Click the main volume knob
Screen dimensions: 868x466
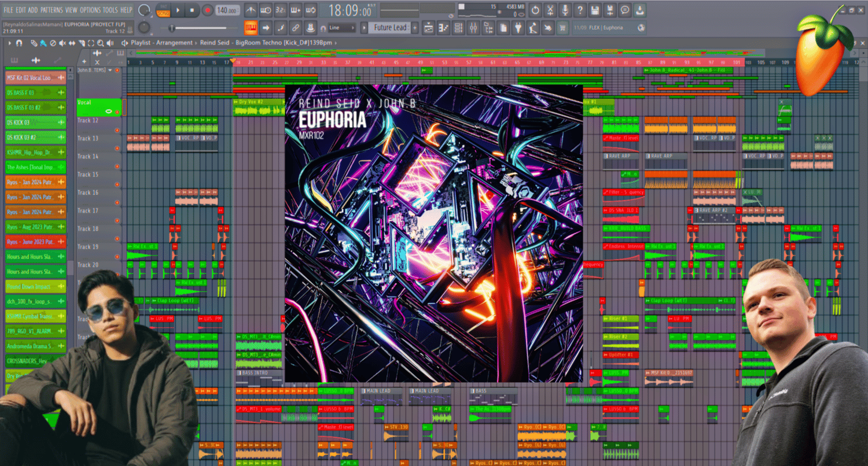coord(145,10)
